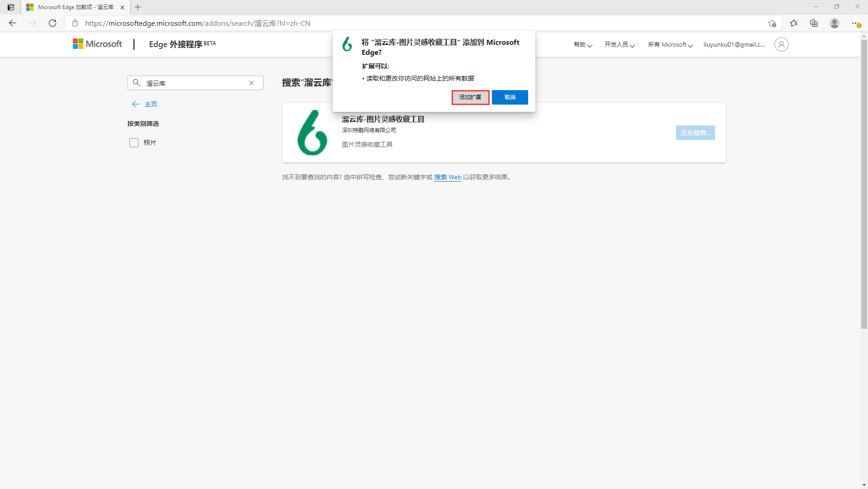This screenshot has width=868, height=489.
Task: Restore down the Edge window
Action: 837,7
